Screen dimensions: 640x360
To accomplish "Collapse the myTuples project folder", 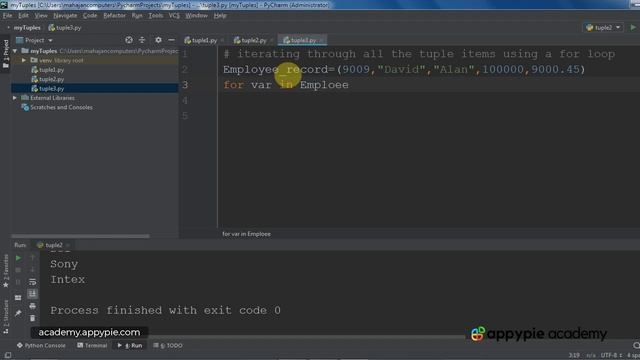I will click(x=15, y=51).
